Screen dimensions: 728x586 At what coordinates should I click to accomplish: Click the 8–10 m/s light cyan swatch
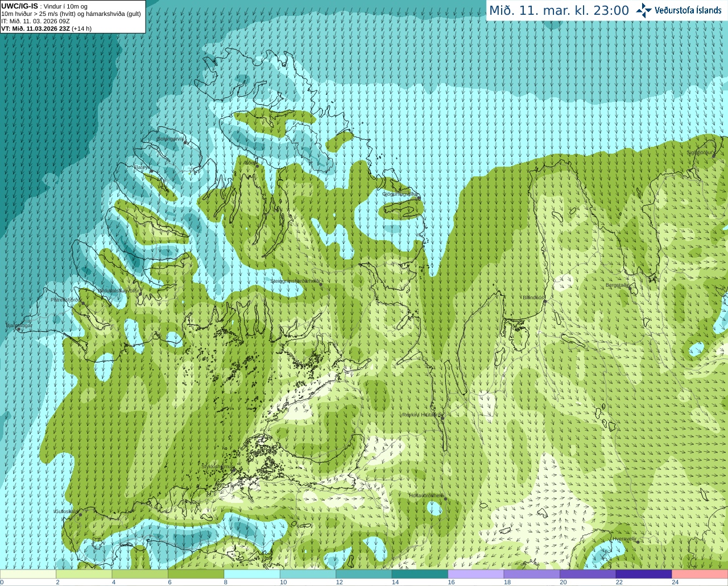tap(252, 574)
